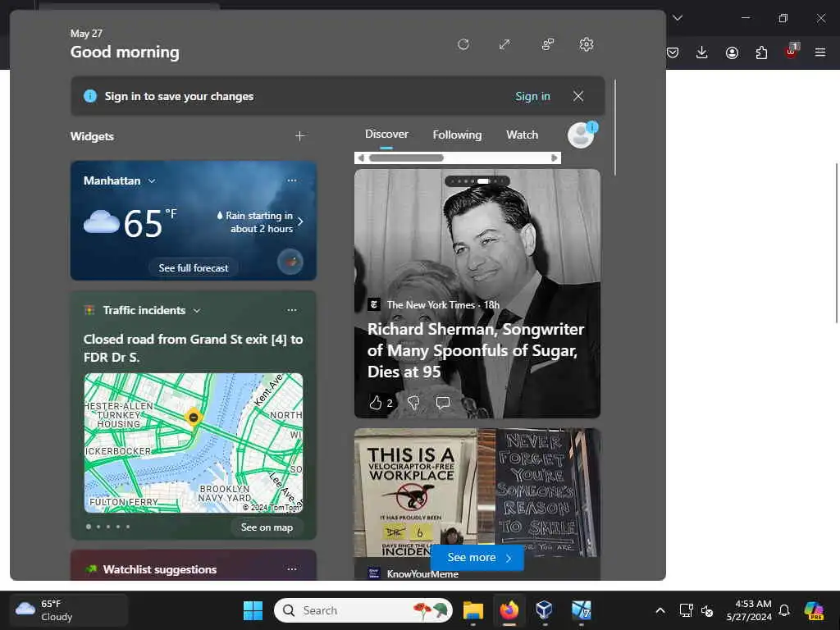
Task: Click horizontal scrollbar right arrow
Action: pyautogui.click(x=555, y=158)
